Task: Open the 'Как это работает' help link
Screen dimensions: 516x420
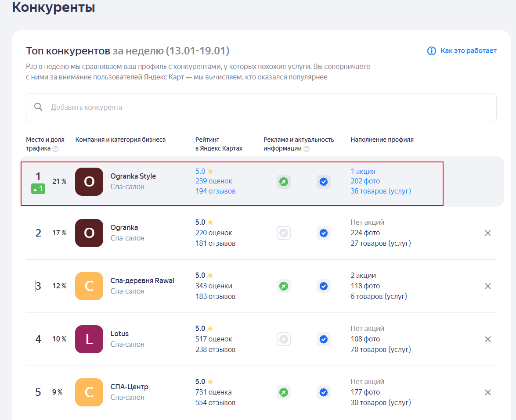Action: pos(468,50)
